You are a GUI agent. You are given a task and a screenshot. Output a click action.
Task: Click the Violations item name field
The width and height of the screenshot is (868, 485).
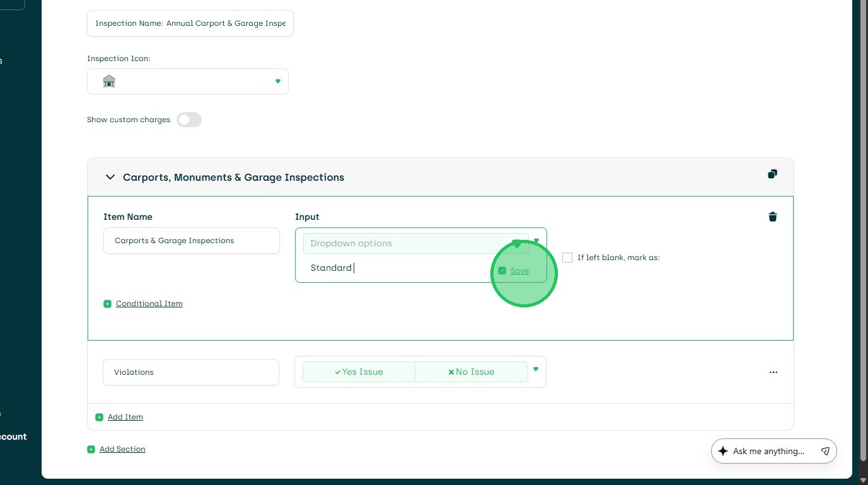click(191, 372)
